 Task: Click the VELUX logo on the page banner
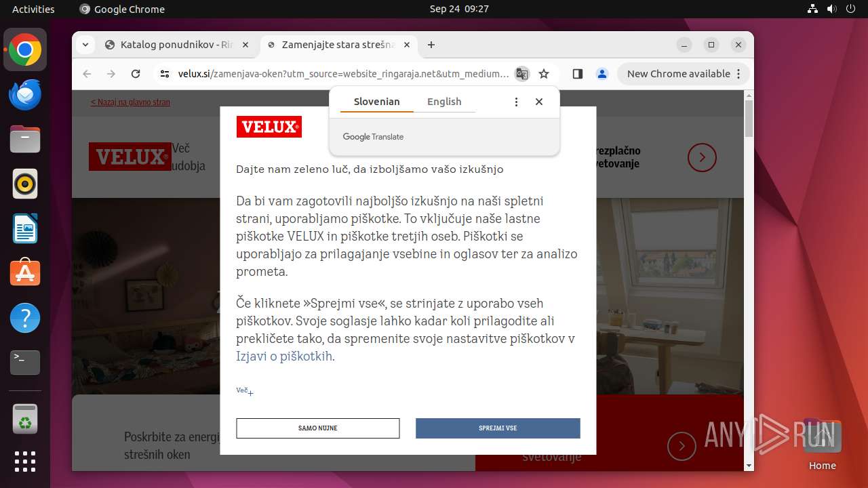click(x=130, y=157)
